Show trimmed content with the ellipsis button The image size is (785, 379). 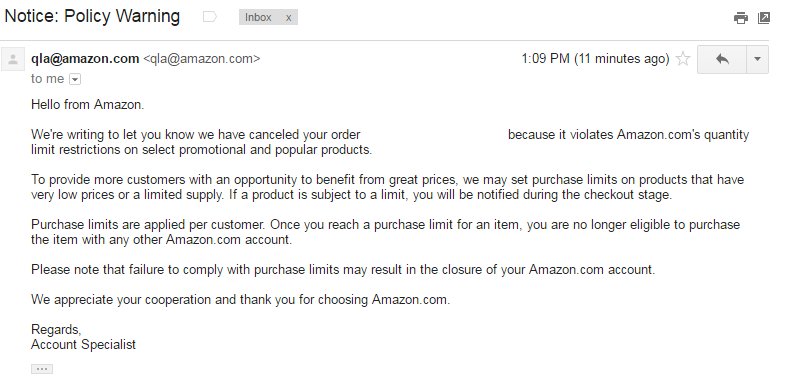(42, 369)
